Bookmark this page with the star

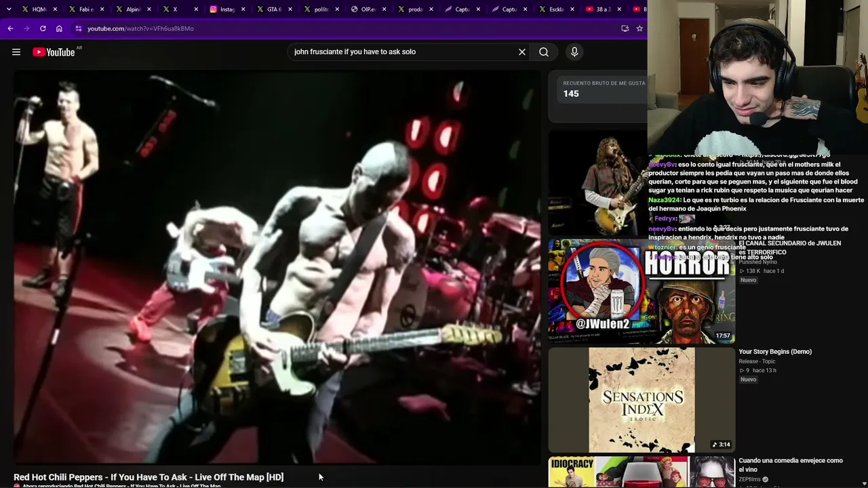(x=639, y=28)
